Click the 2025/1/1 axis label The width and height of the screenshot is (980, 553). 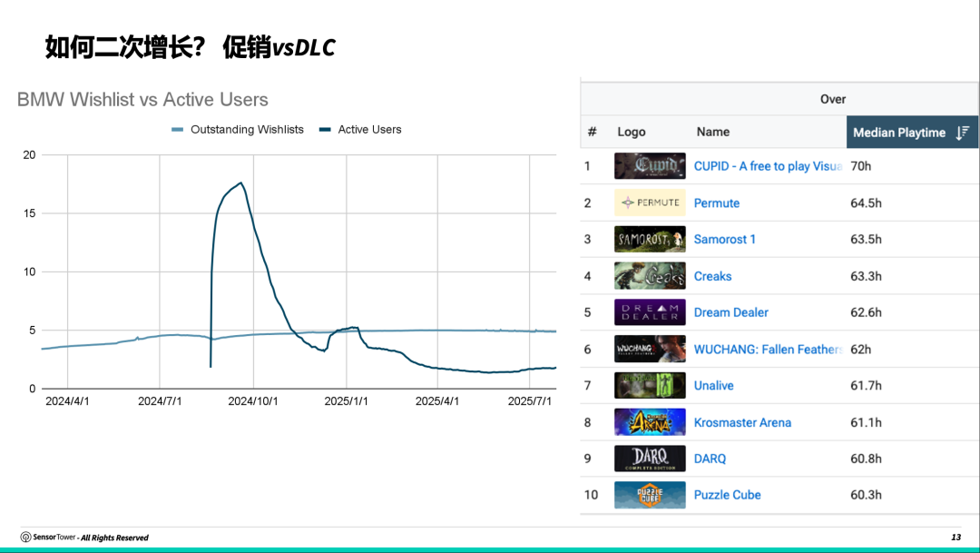pyautogui.click(x=347, y=401)
